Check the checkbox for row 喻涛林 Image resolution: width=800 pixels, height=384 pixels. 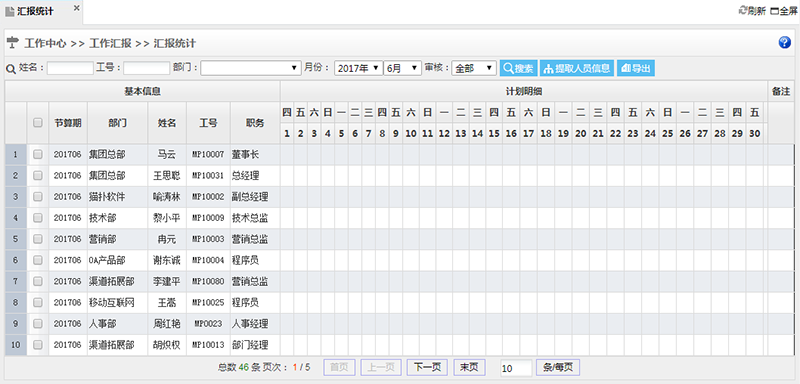[x=38, y=196]
